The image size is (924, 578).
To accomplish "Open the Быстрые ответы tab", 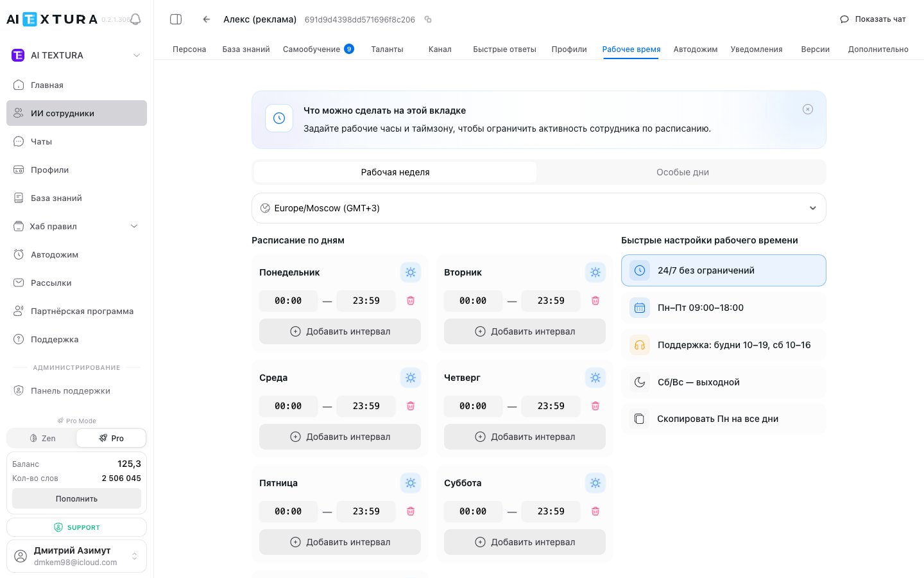I will (504, 49).
